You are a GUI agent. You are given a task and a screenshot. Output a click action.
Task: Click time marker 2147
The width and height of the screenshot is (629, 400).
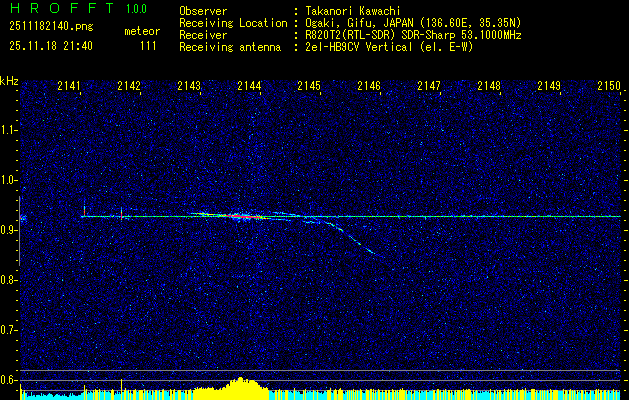(429, 86)
